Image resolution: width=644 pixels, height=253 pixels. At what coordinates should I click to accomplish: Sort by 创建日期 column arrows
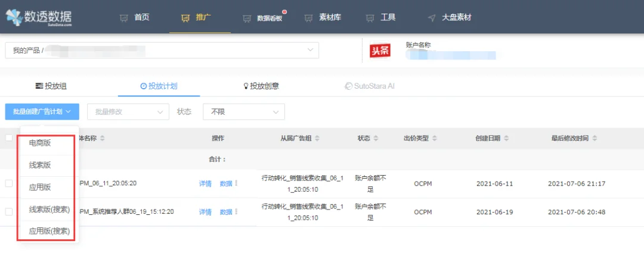click(x=506, y=139)
